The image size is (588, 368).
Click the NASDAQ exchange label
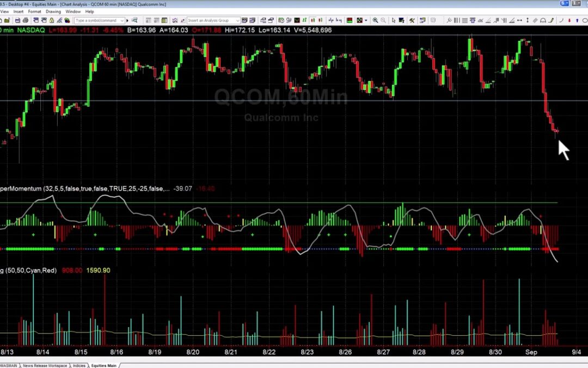(30, 30)
